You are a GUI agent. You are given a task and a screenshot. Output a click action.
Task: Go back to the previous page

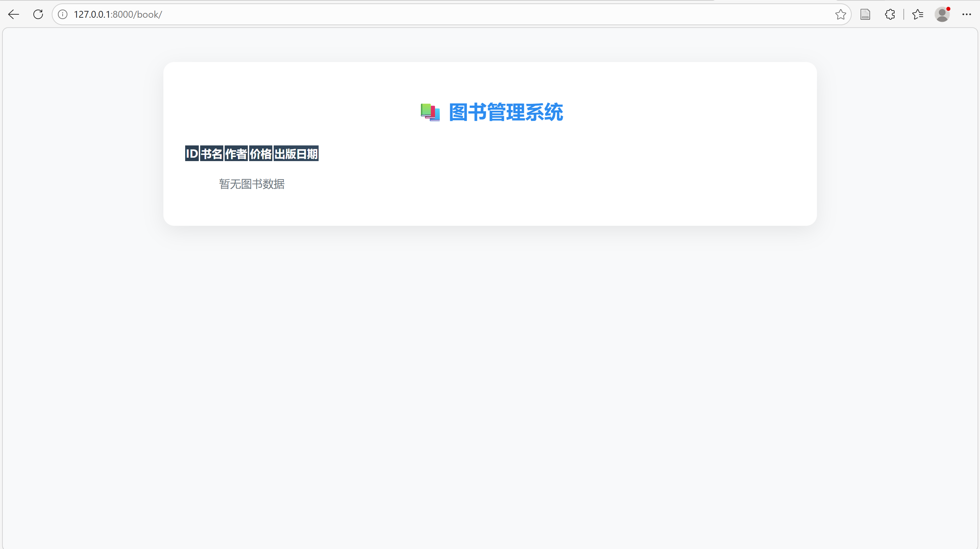point(14,14)
